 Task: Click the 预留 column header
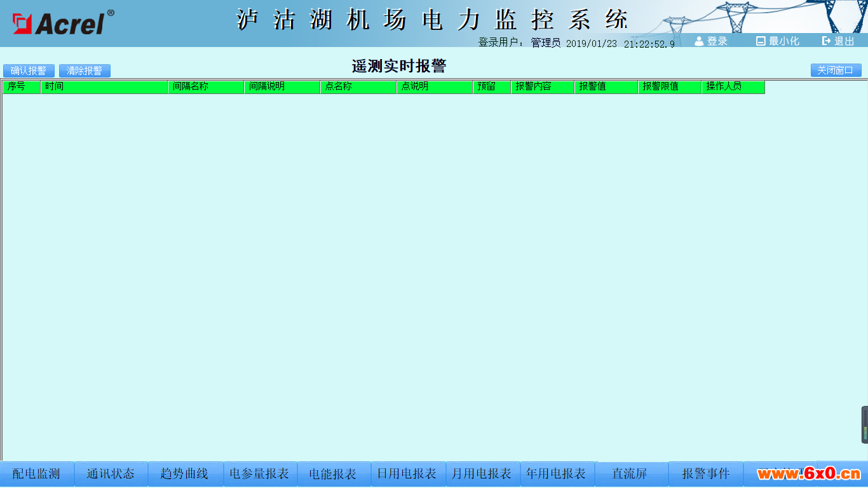tap(492, 87)
